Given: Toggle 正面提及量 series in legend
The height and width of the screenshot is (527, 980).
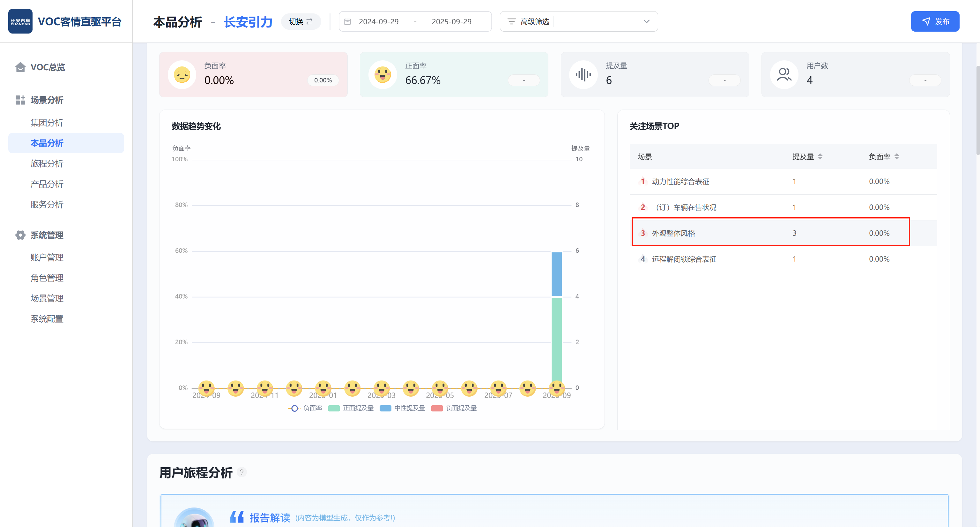Looking at the screenshot, I should point(351,408).
